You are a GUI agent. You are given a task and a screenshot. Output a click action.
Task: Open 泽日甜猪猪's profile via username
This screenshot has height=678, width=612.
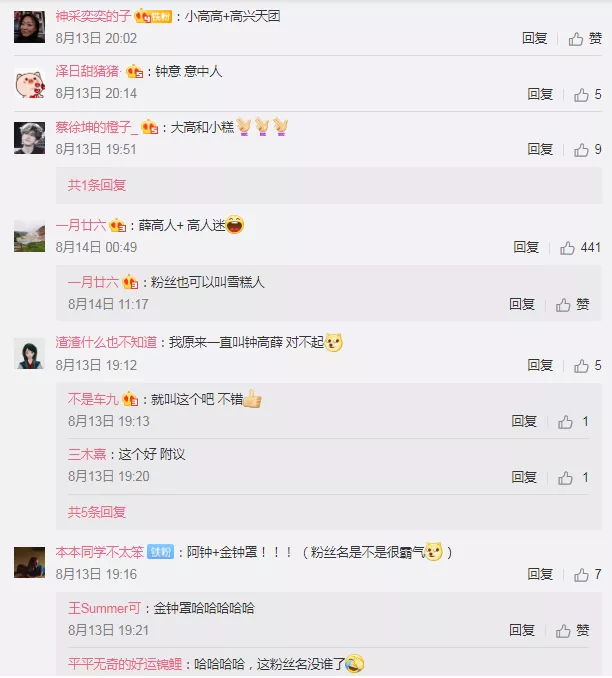click(87, 71)
